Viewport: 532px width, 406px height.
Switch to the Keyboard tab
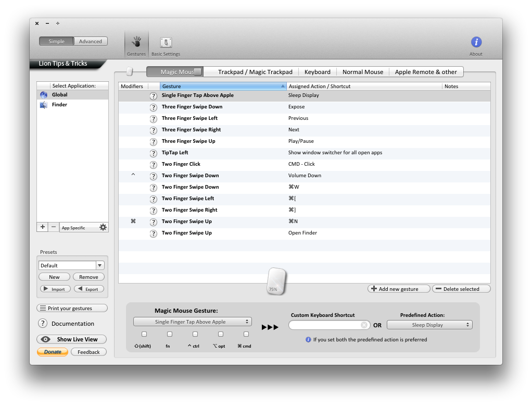point(317,72)
